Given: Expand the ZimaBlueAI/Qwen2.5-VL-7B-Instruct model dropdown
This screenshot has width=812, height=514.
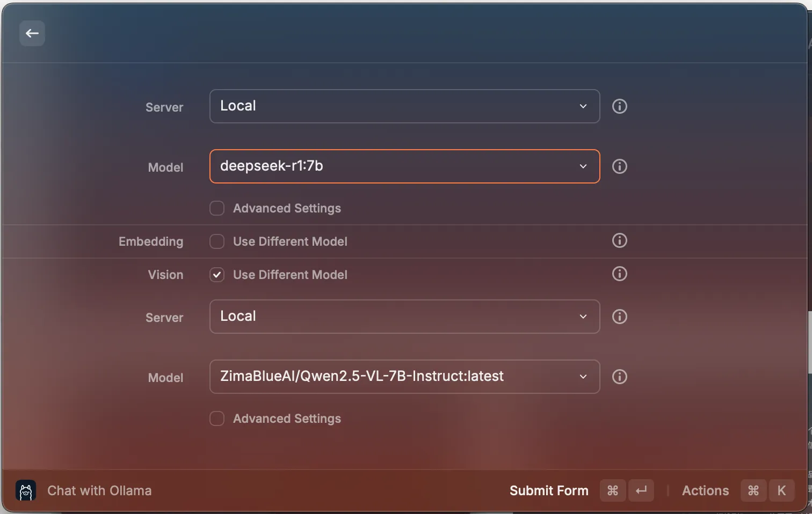Looking at the screenshot, I should [x=404, y=377].
